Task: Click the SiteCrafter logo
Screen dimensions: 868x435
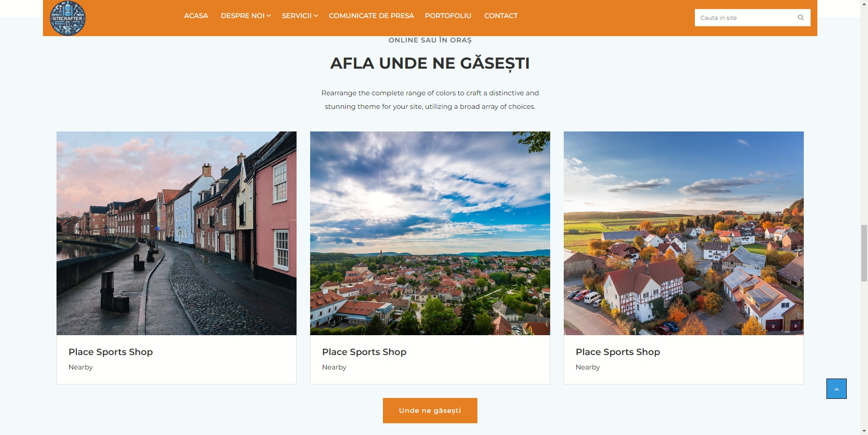Action: coord(67,18)
